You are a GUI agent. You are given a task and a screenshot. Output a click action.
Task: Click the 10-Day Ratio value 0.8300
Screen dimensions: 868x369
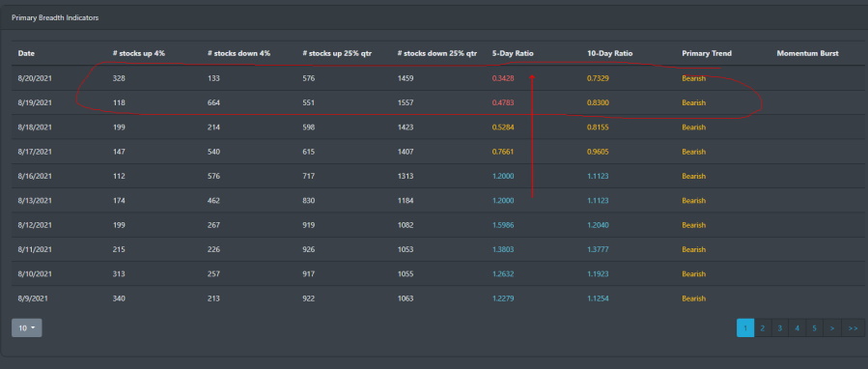click(x=598, y=103)
